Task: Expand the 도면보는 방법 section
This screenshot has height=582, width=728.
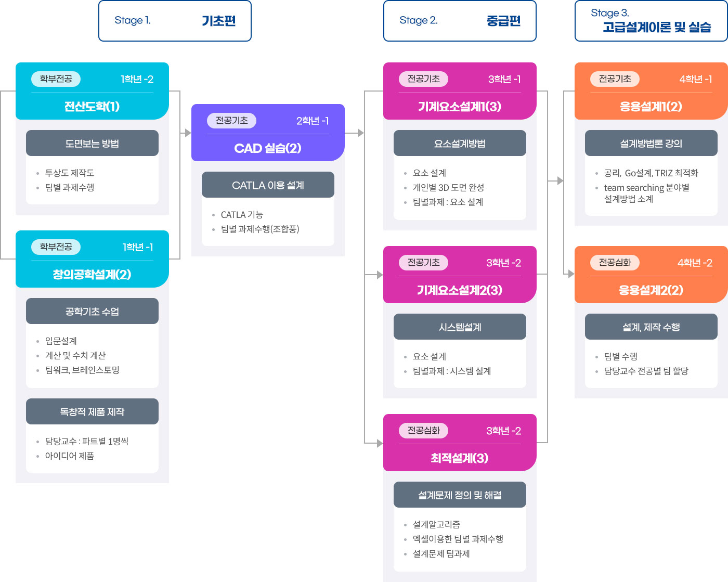Action: click(x=92, y=144)
